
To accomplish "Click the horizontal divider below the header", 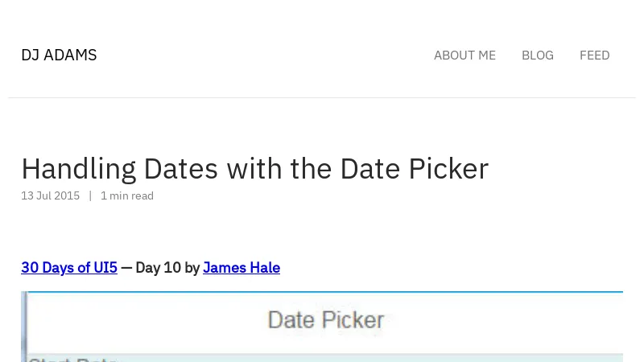I will (322, 98).
